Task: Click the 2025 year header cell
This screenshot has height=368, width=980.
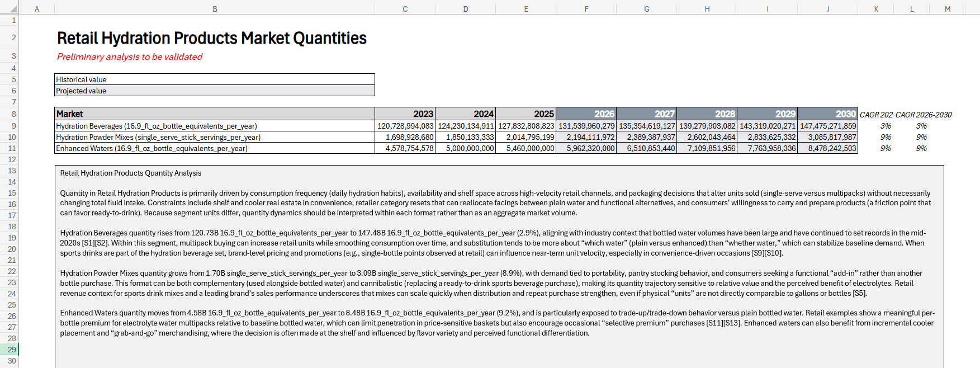Action: click(x=525, y=114)
